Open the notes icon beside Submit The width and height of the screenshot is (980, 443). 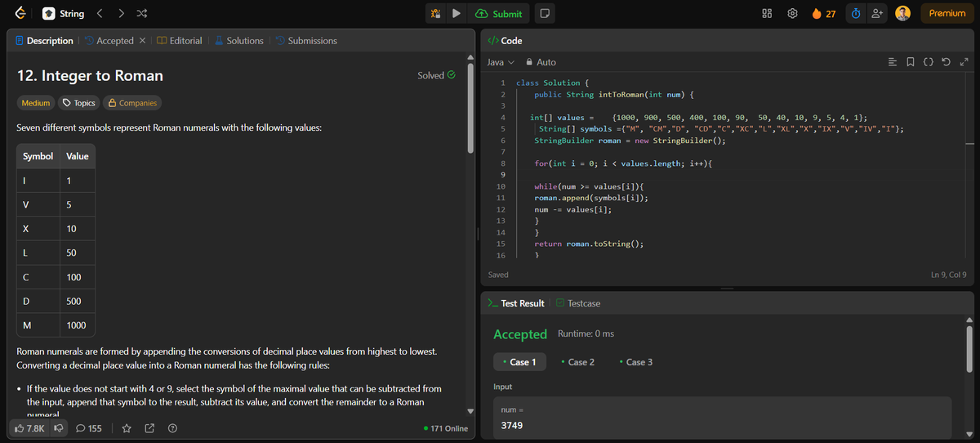pyautogui.click(x=545, y=13)
